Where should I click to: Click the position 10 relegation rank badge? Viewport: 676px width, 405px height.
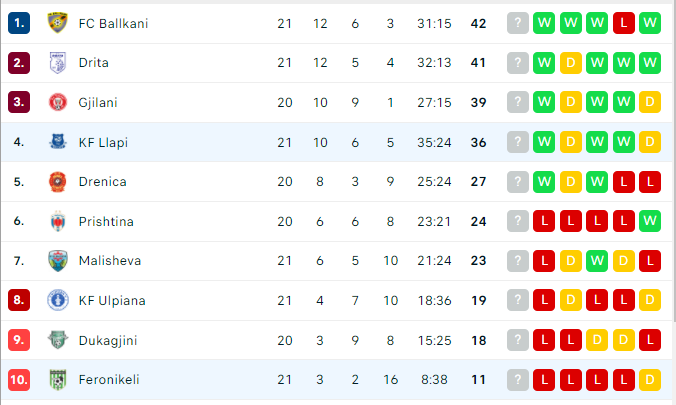(19, 380)
